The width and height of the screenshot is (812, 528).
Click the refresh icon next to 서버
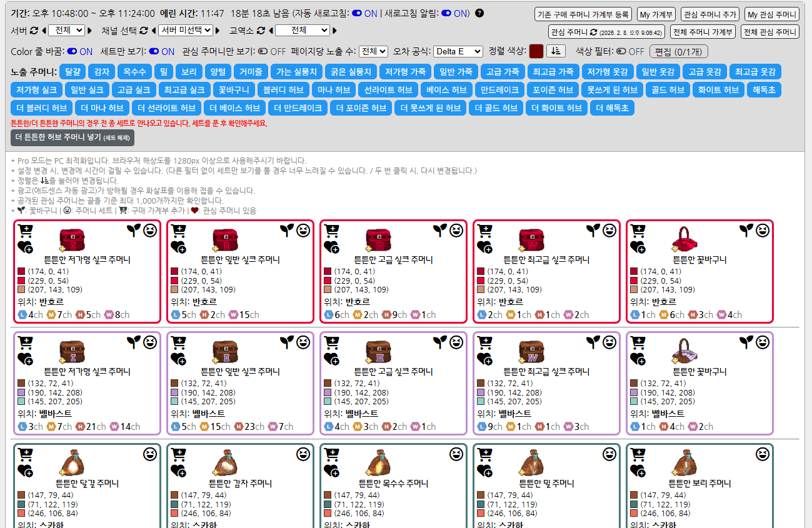point(34,30)
